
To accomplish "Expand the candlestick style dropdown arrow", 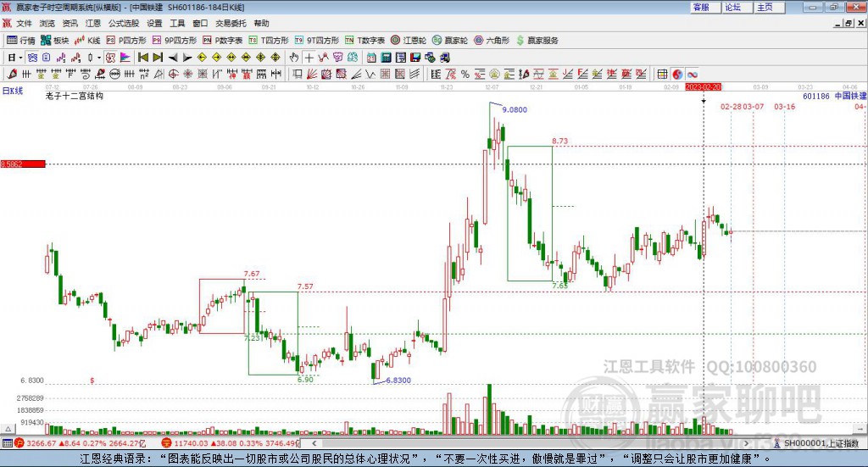I will pyautogui.click(x=99, y=58).
